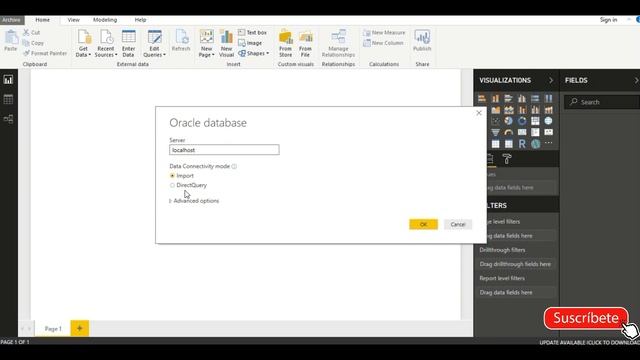Open more visualizations ellipsis menu
This screenshot has width=640, height=360.
tap(549, 143)
